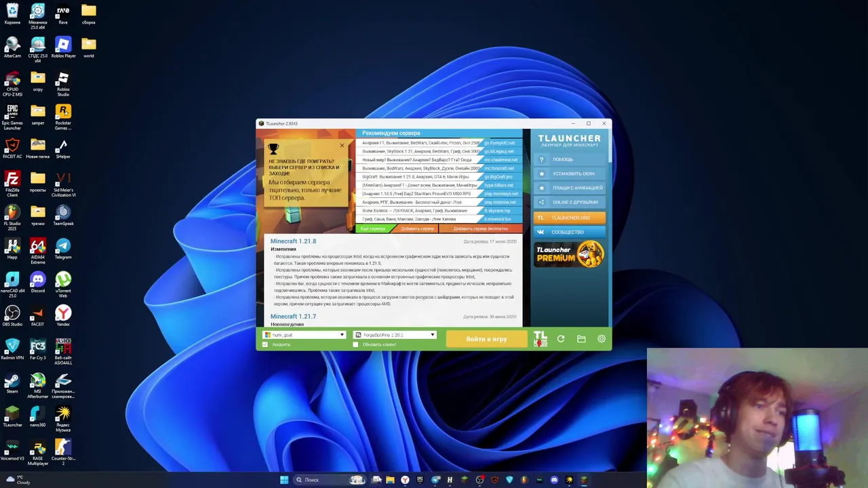
Task: Open Sid Meier's Civilization VI icon
Action: [63, 184]
